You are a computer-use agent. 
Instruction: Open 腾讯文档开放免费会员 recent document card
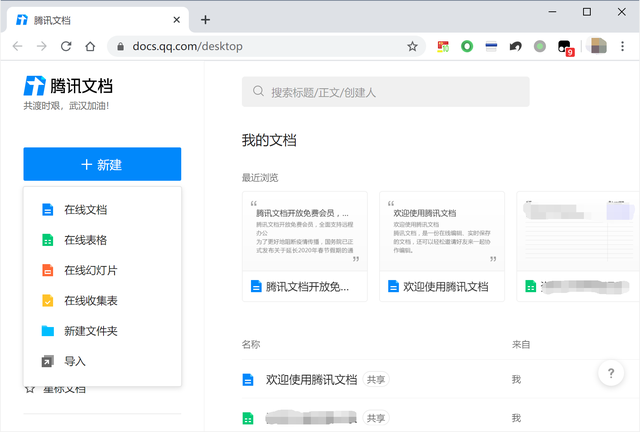(x=304, y=245)
